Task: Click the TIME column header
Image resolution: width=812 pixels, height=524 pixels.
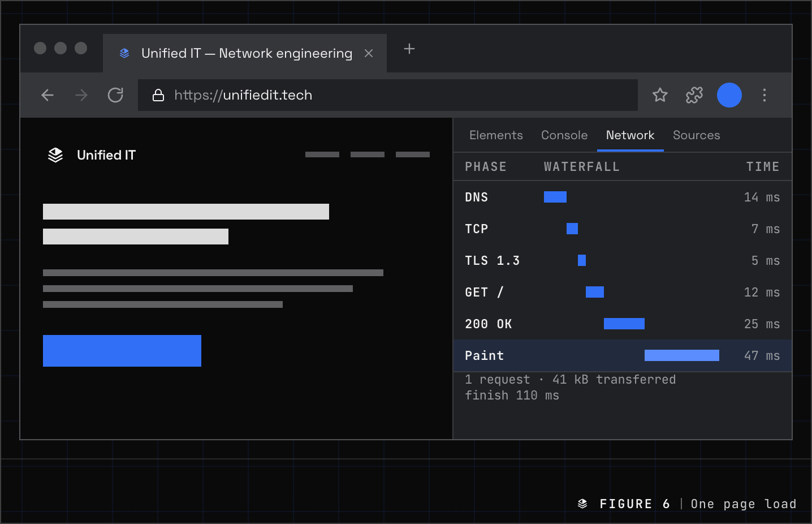Action: (763, 167)
